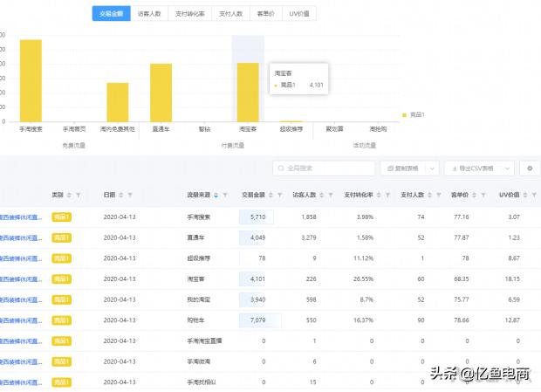
Task: Click the 商品1 tag in 淘宝客 row
Action: coord(61,279)
